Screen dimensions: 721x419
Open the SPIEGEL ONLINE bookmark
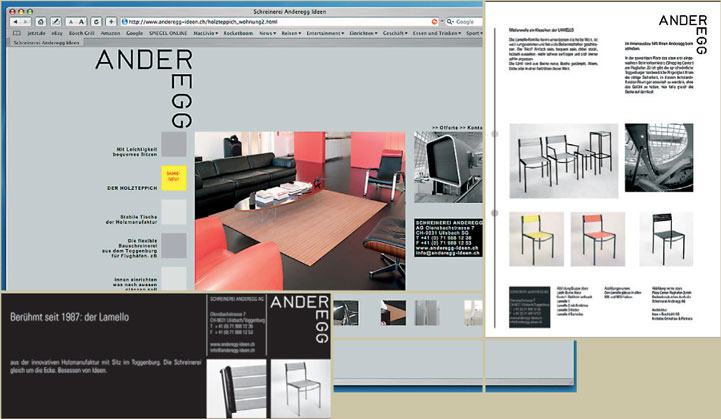click(168, 33)
